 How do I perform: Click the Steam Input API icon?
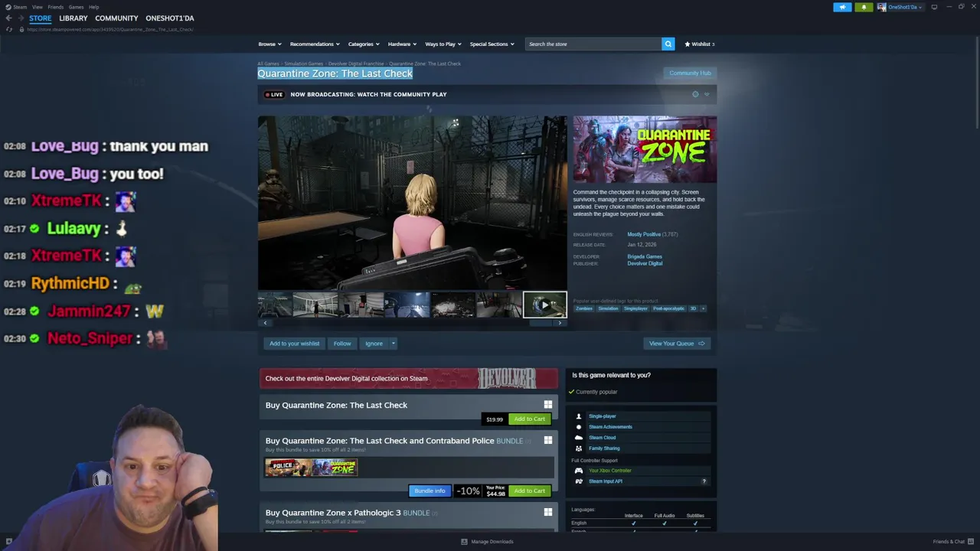(578, 481)
